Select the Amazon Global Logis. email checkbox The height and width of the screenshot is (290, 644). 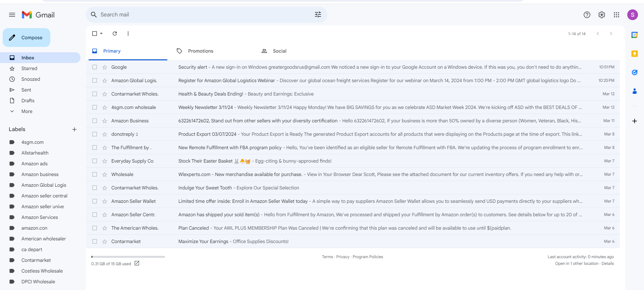click(x=95, y=80)
